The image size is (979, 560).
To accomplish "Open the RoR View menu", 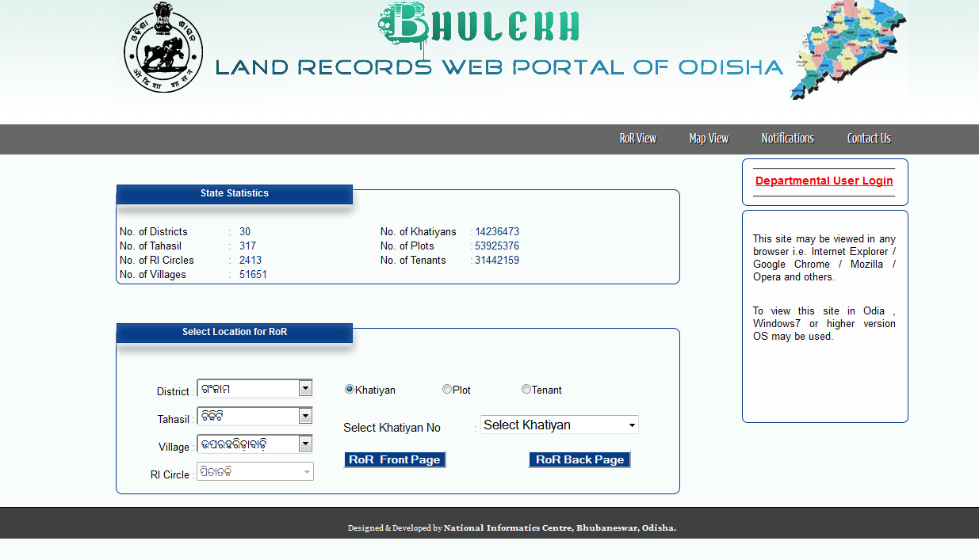I will click(638, 139).
